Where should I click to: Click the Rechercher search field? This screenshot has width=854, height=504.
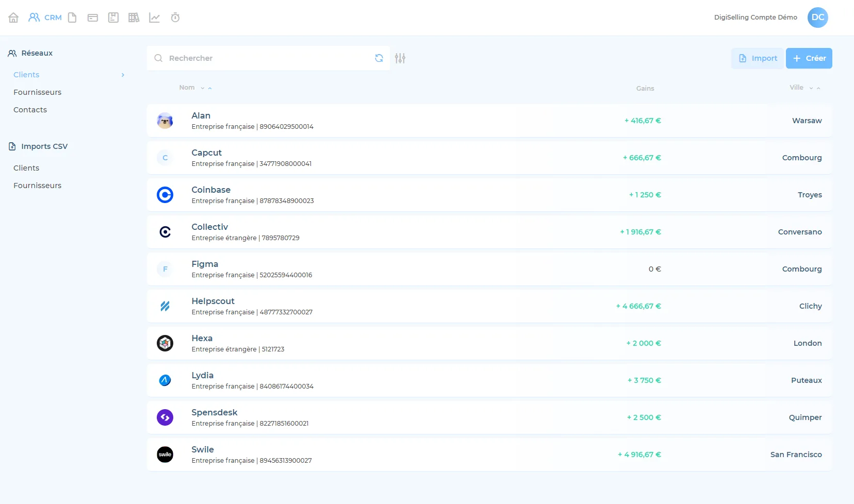tap(268, 58)
